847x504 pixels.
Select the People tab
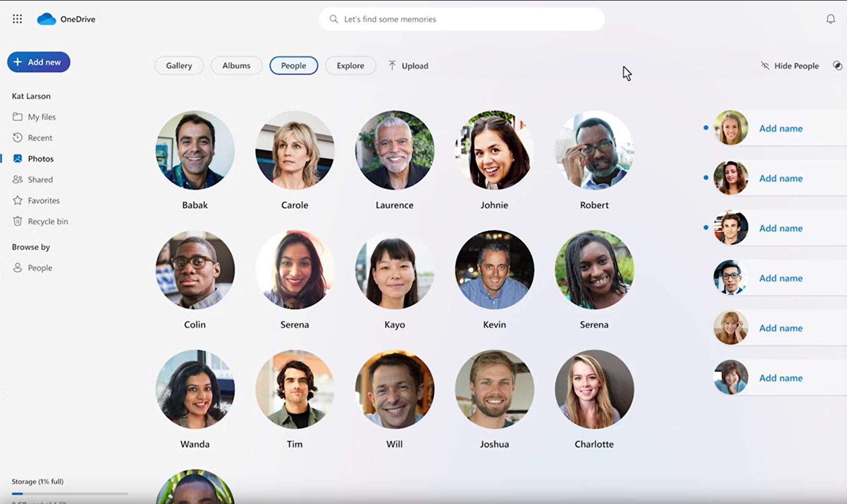[294, 65]
